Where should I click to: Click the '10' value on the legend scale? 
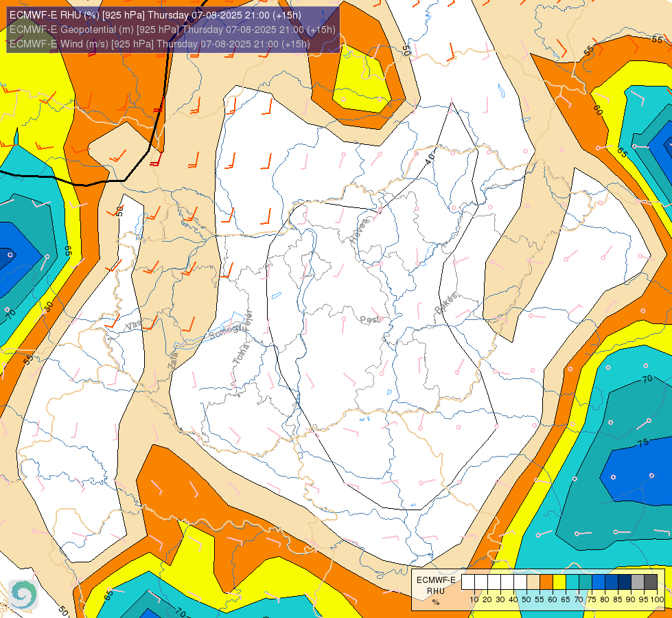[x=474, y=599]
